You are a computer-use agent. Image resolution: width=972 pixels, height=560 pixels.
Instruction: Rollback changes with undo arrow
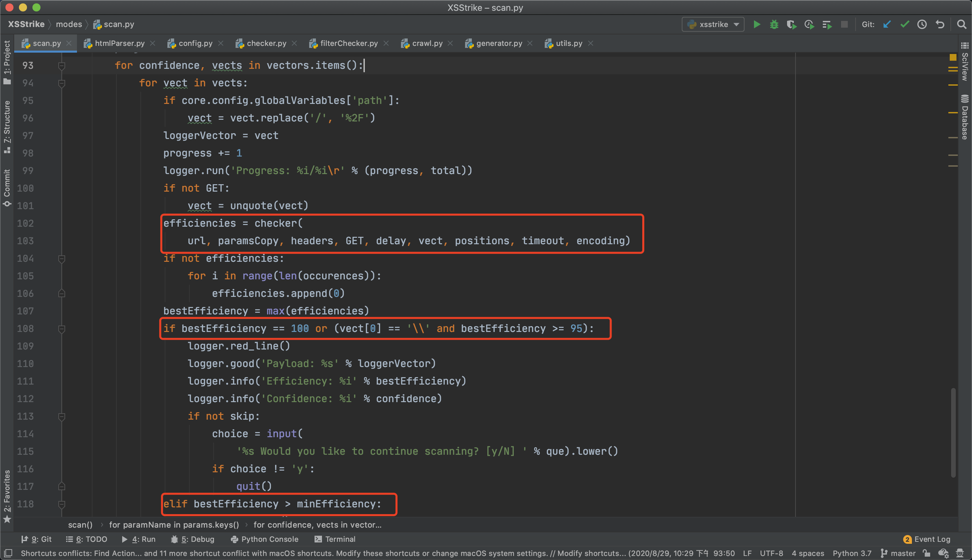[940, 25]
